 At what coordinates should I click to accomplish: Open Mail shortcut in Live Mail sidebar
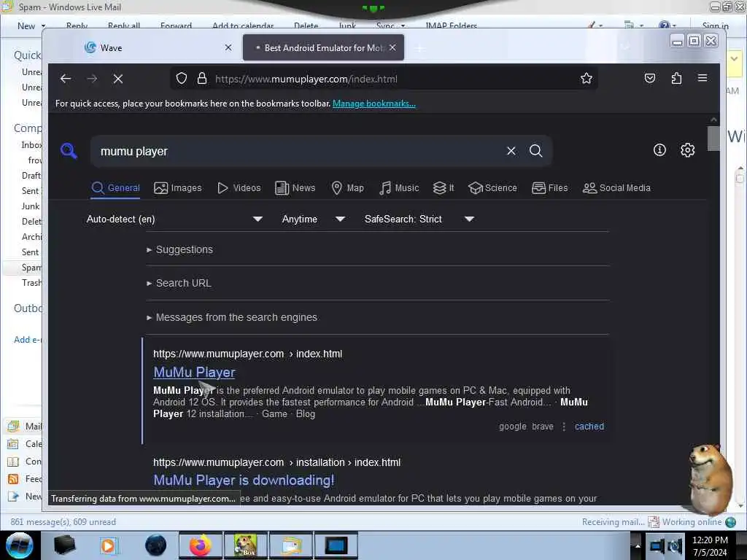pyautogui.click(x=25, y=426)
